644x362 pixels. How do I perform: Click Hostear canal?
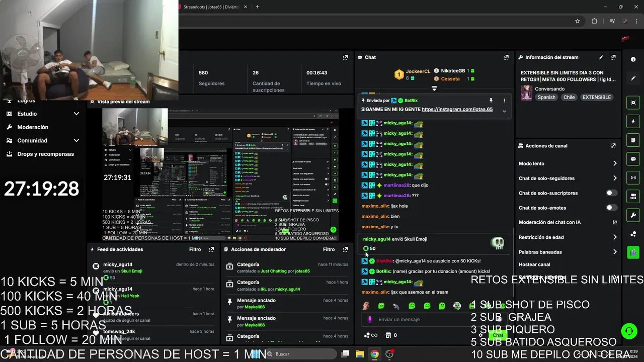click(x=534, y=264)
